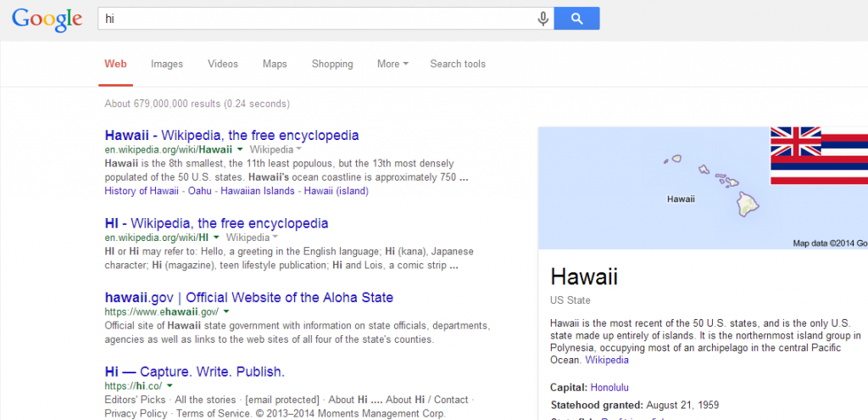This screenshot has height=420, width=868.
Task: Expand green arrow next to en.wikipedia.org/wiki/Hawaii
Action: (240, 149)
